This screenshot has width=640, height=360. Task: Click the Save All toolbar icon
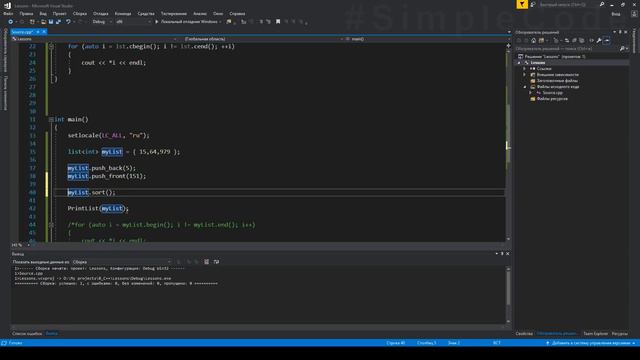click(58, 22)
